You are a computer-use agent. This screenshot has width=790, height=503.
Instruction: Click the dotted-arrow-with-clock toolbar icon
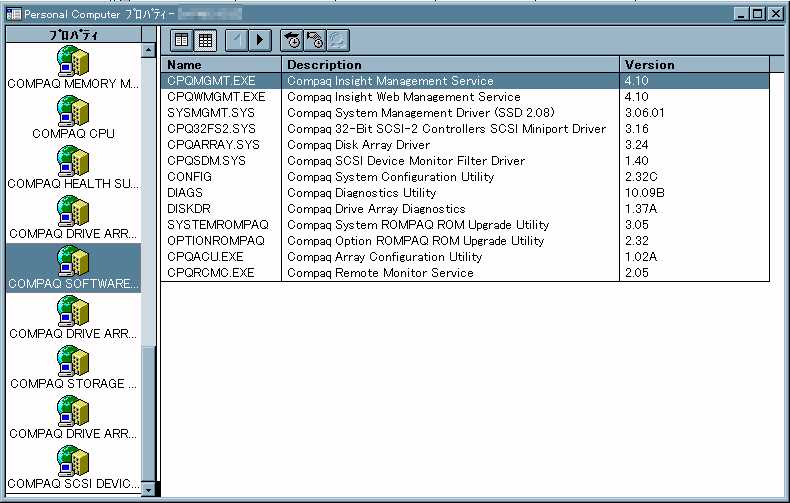point(315,40)
